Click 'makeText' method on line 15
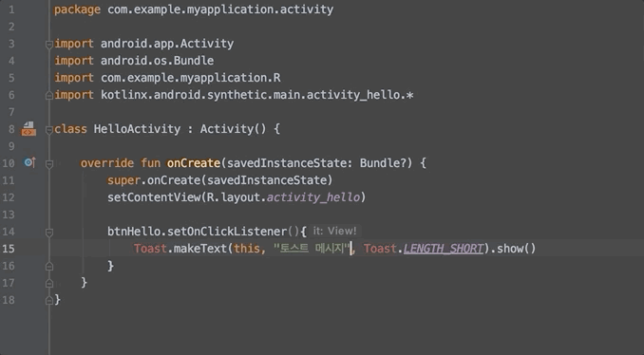 [x=200, y=249]
